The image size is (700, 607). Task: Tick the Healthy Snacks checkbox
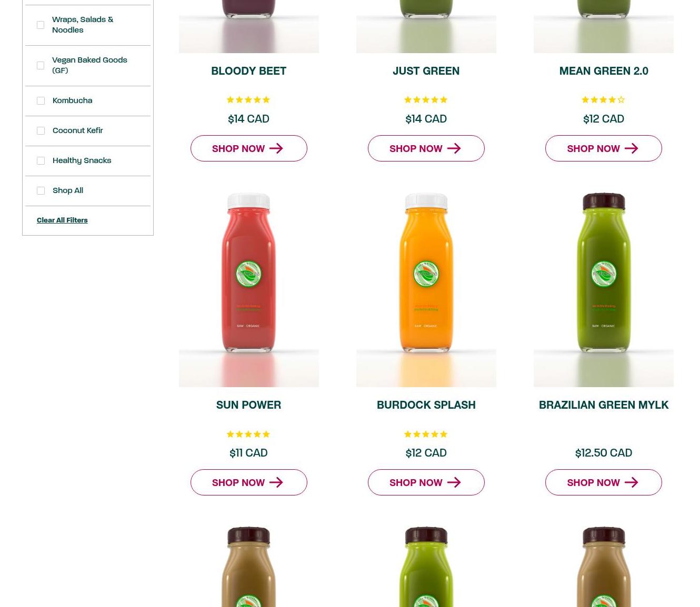click(x=41, y=160)
